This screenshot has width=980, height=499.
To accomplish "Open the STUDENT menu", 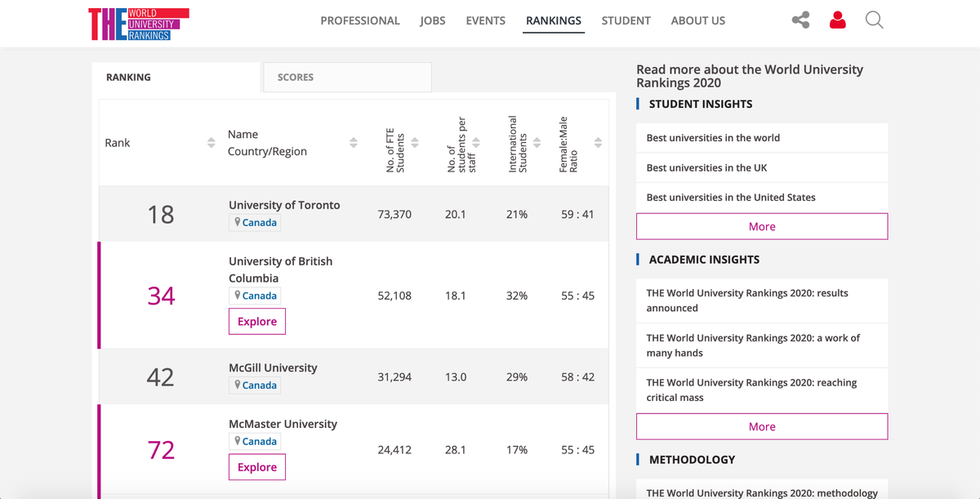I will [626, 20].
